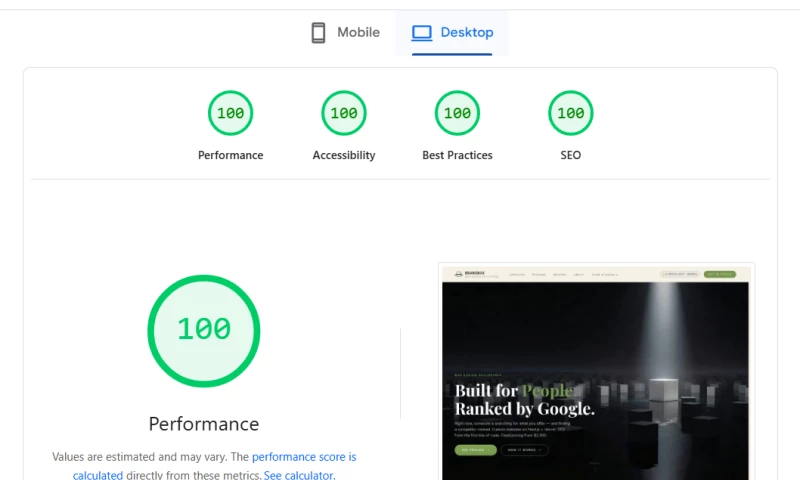Open the 'performance score is calculated' link
This screenshot has height=480, width=800.
point(214,466)
